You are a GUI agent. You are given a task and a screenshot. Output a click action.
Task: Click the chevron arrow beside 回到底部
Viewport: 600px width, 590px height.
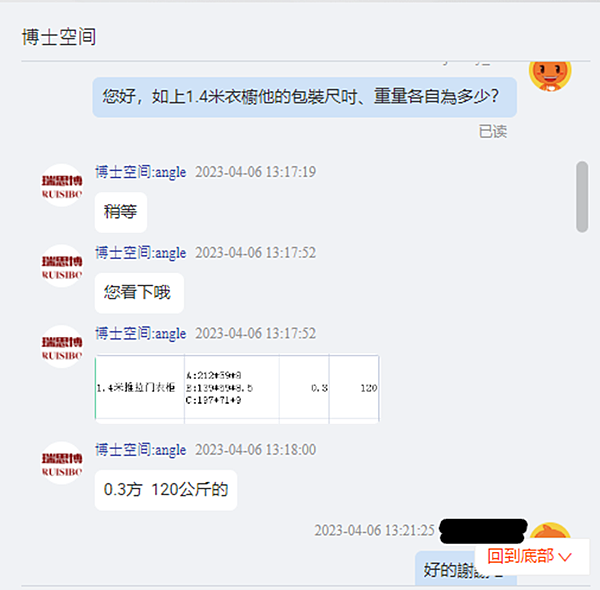(x=564, y=557)
